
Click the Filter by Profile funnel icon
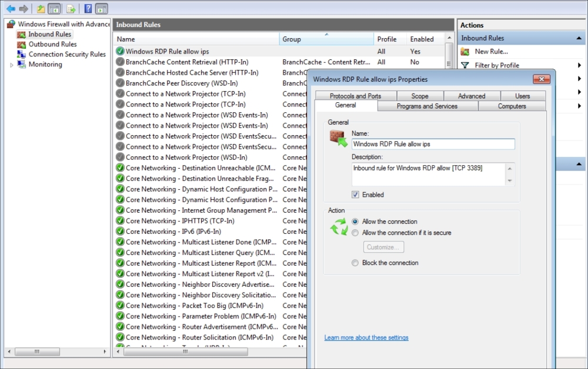(465, 65)
